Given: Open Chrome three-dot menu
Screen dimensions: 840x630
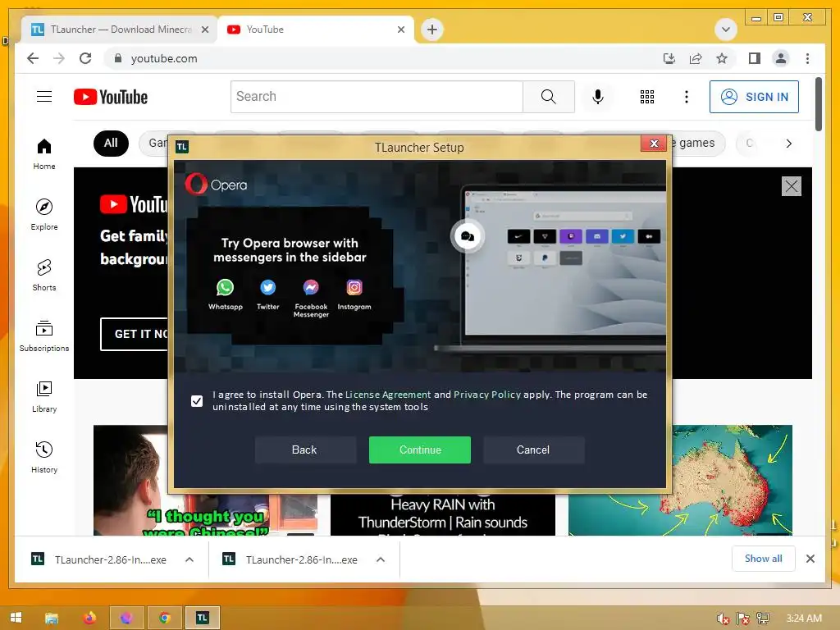Looking at the screenshot, I should point(807,58).
